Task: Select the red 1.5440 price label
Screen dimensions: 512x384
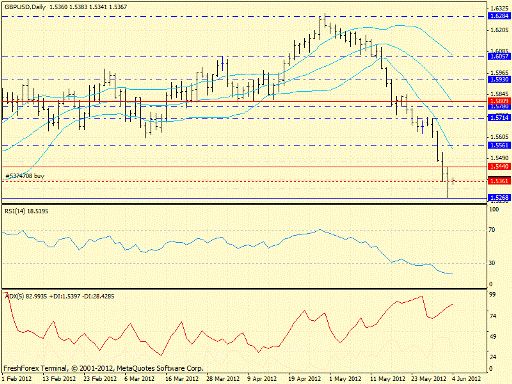Action: point(499,166)
